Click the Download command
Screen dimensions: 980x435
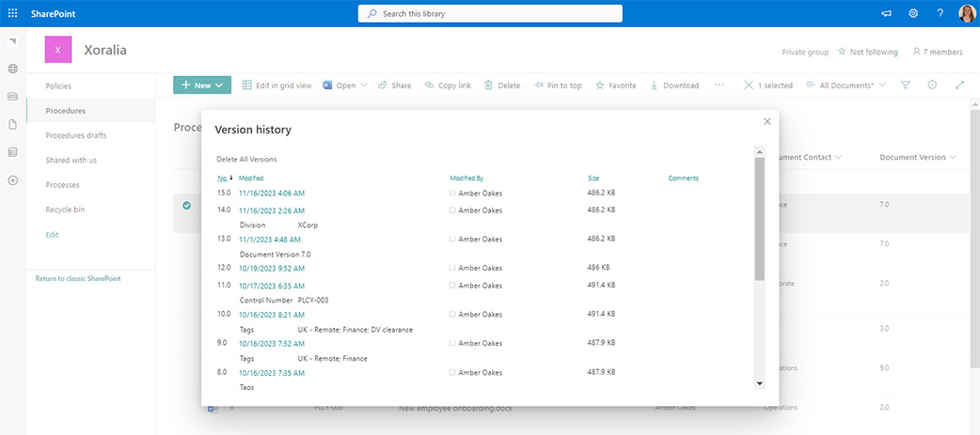pos(674,85)
